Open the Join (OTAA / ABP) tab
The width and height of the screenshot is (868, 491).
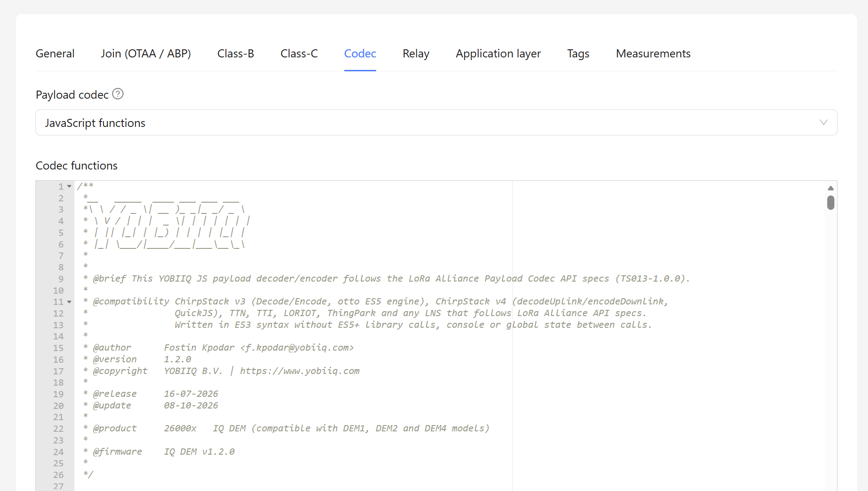pos(146,53)
